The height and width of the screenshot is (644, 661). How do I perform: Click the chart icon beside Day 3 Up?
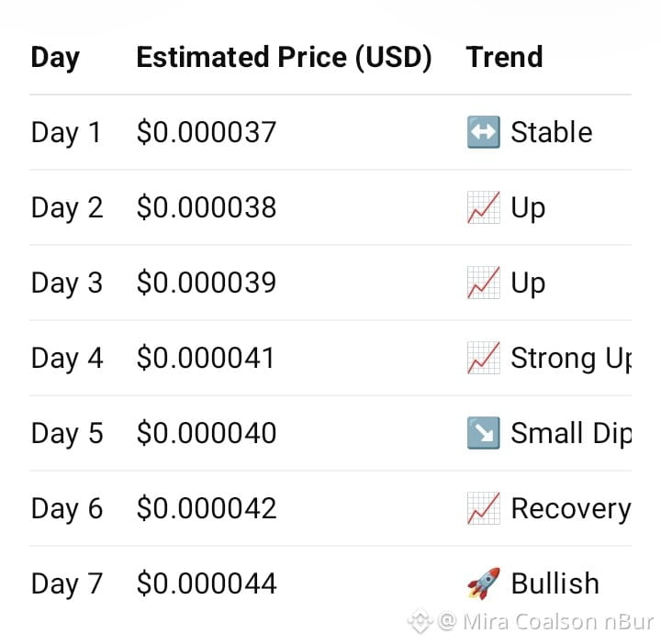coord(484,283)
